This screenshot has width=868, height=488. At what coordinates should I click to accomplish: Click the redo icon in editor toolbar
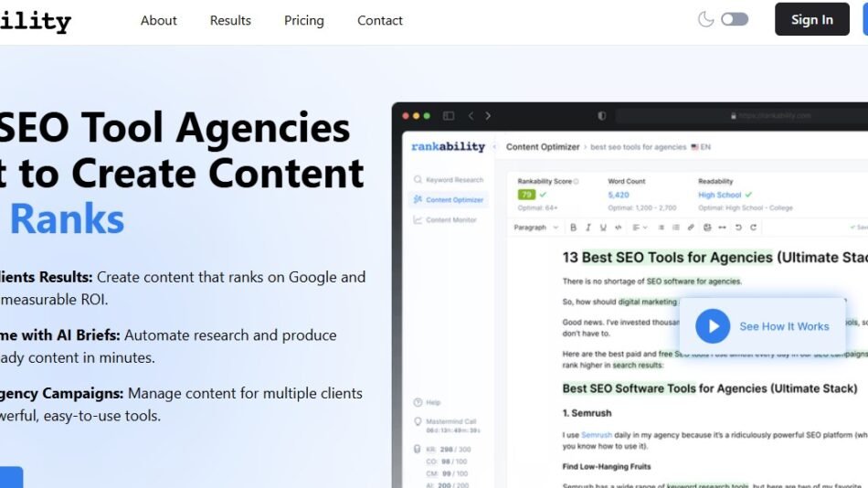[x=753, y=228]
